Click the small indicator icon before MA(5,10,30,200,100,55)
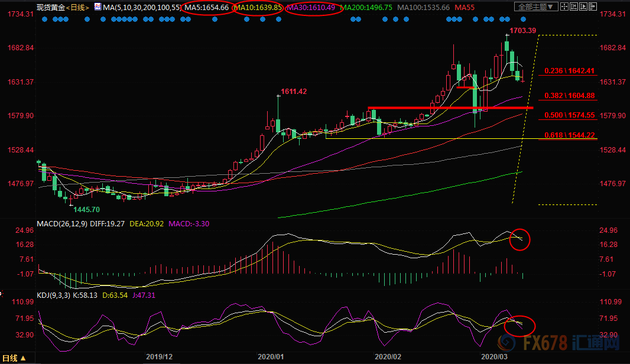630x364 pixels. coord(97,7)
